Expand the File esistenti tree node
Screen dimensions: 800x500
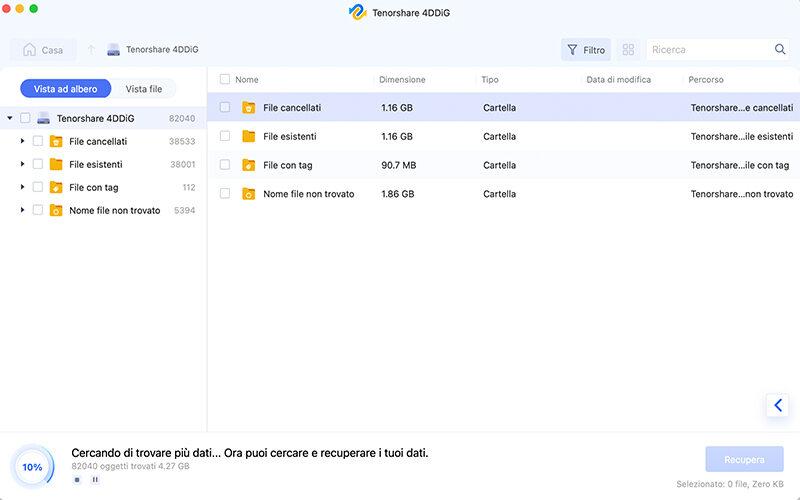click(x=22, y=164)
